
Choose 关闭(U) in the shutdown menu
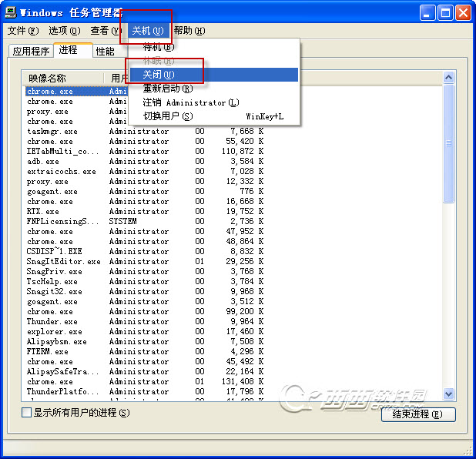pyautogui.click(x=213, y=75)
